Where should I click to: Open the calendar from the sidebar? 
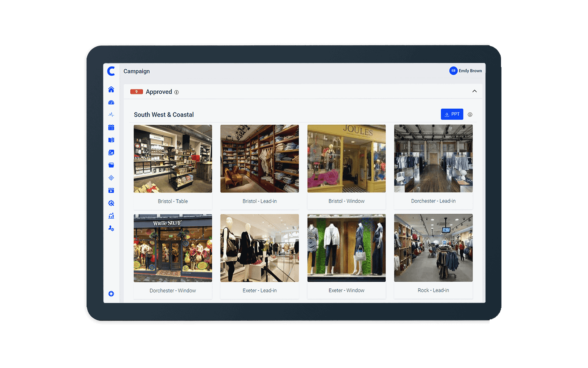(111, 128)
